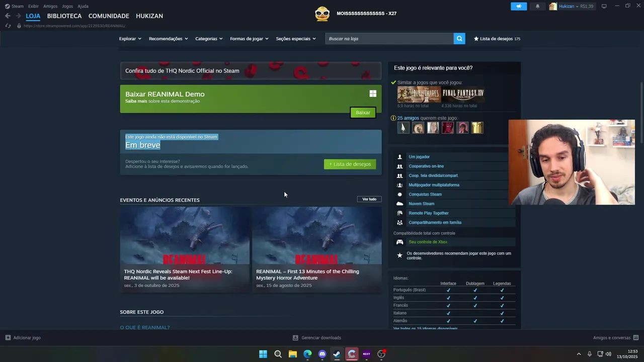Open O QUE É REANIMAL? link
The width and height of the screenshot is (644, 362).
145,328
